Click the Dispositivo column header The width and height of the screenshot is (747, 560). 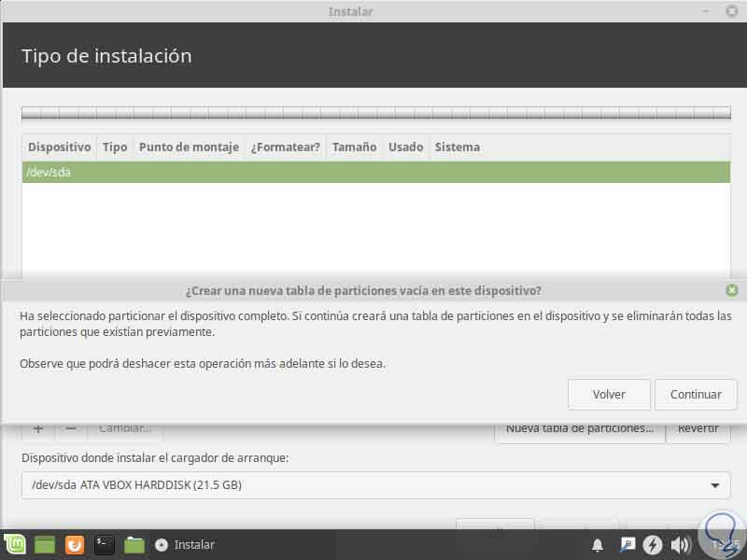[x=59, y=147]
